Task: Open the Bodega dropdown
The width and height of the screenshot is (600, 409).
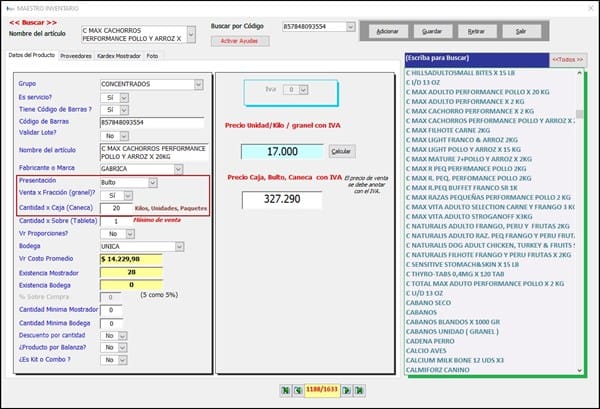Action: click(x=179, y=247)
